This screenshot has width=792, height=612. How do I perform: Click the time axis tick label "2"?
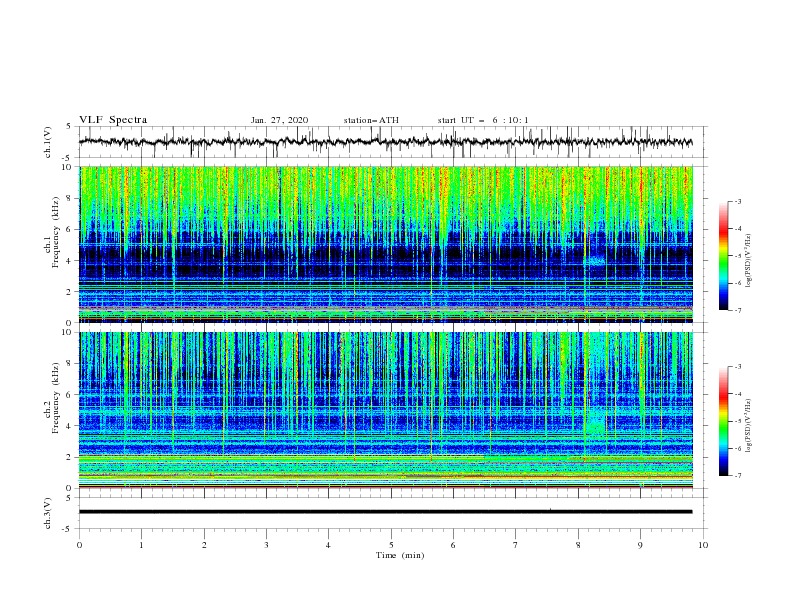coord(204,545)
